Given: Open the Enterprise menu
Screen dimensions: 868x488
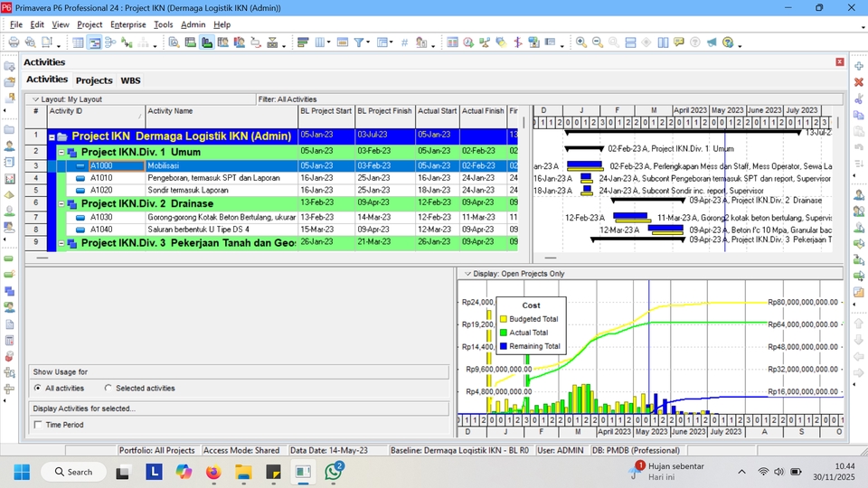Looking at the screenshot, I should pyautogui.click(x=127, y=24).
